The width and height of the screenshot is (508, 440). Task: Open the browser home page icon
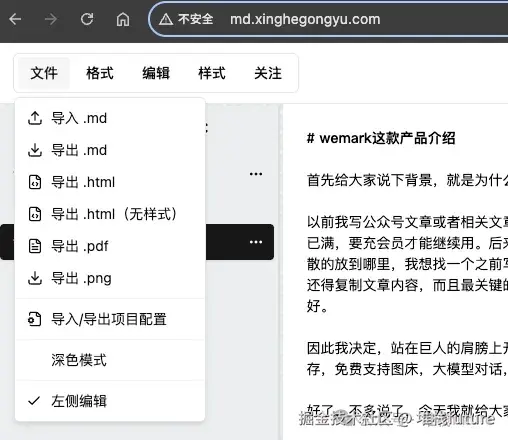point(123,19)
